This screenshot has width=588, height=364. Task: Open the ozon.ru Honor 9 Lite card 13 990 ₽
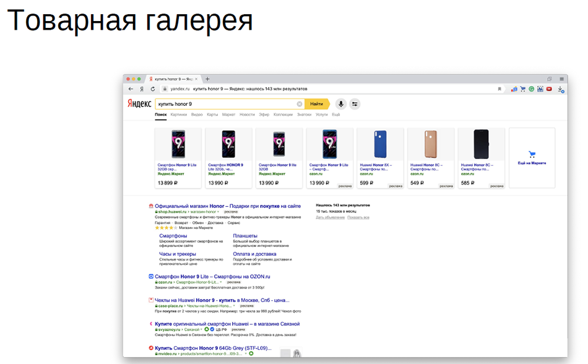point(330,158)
